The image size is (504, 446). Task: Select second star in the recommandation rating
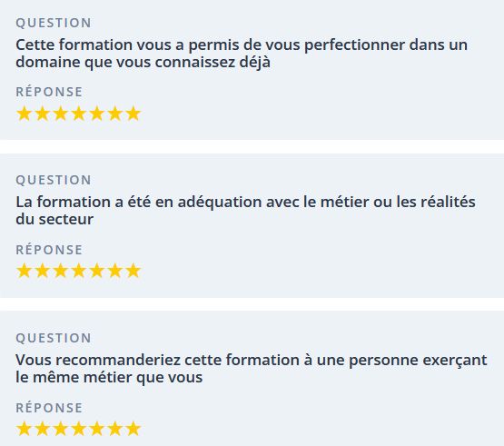coord(42,429)
